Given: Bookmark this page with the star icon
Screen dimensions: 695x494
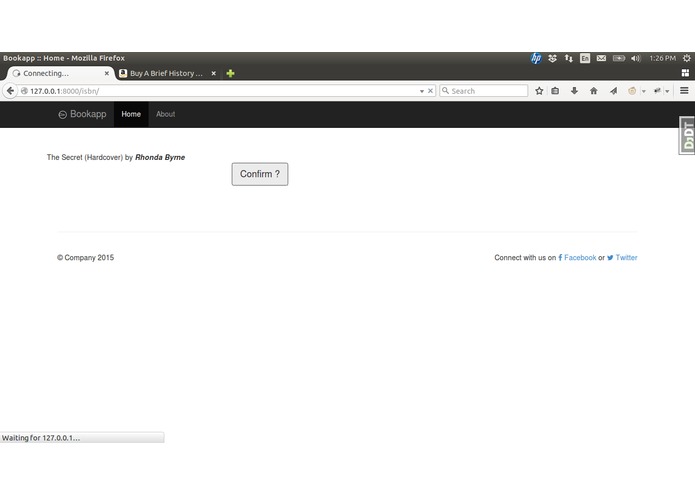Looking at the screenshot, I should click(539, 91).
